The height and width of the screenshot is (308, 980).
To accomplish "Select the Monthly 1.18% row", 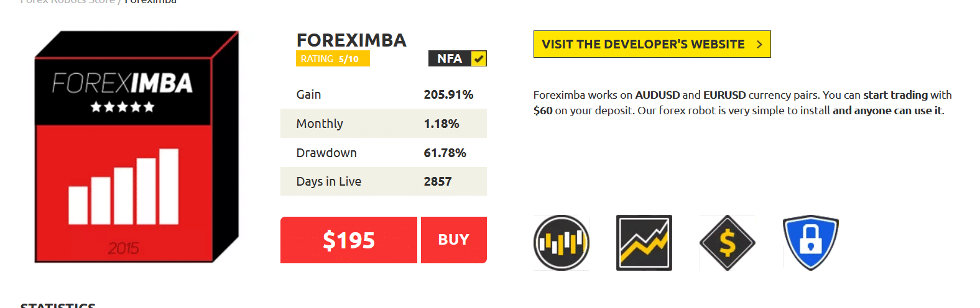I will (x=384, y=124).
